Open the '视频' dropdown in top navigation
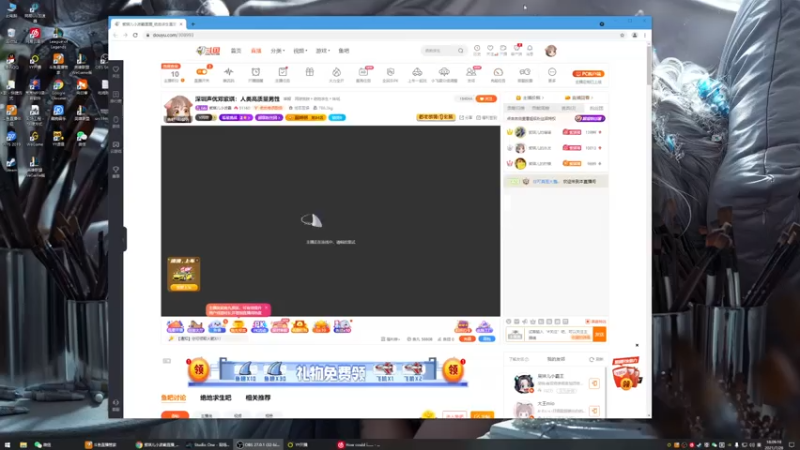 coord(300,51)
